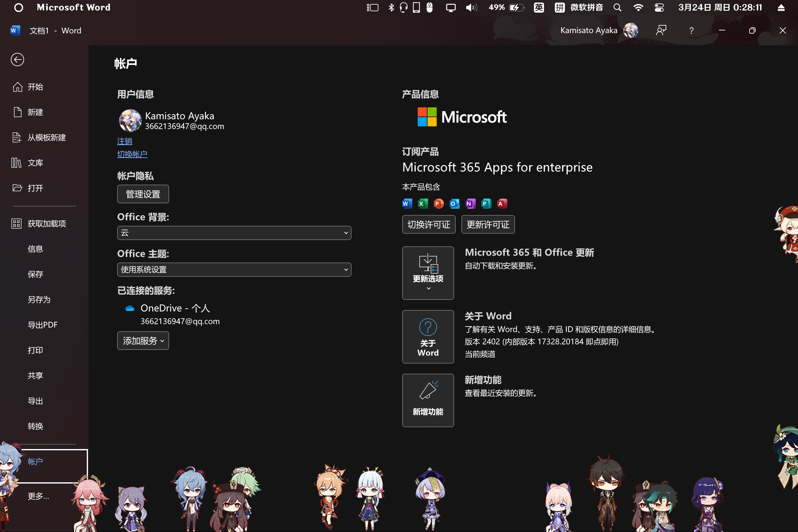The width and height of the screenshot is (798, 532).
Task: Click the Word icon under 本产品包含
Action: [x=407, y=204]
